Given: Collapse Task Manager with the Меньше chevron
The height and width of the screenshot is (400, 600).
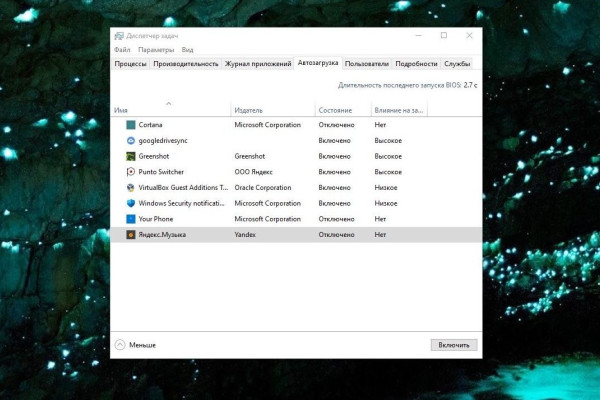Looking at the screenshot, I should [x=120, y=344].
